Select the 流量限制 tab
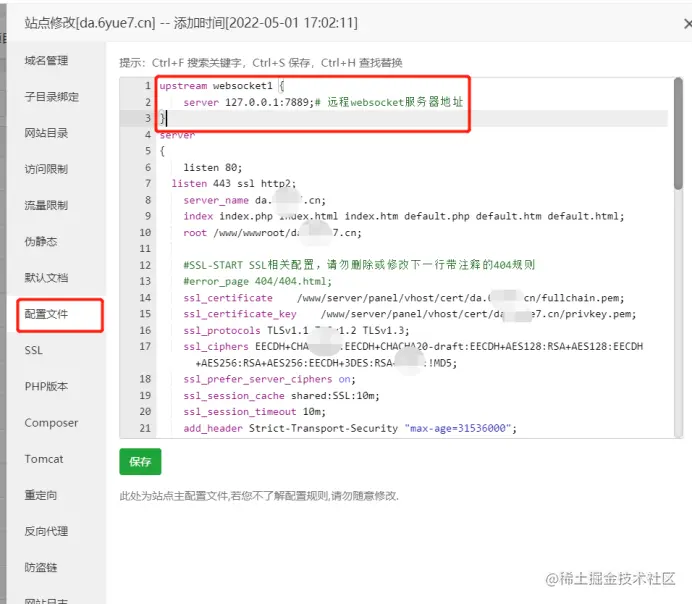 point(46,205)
